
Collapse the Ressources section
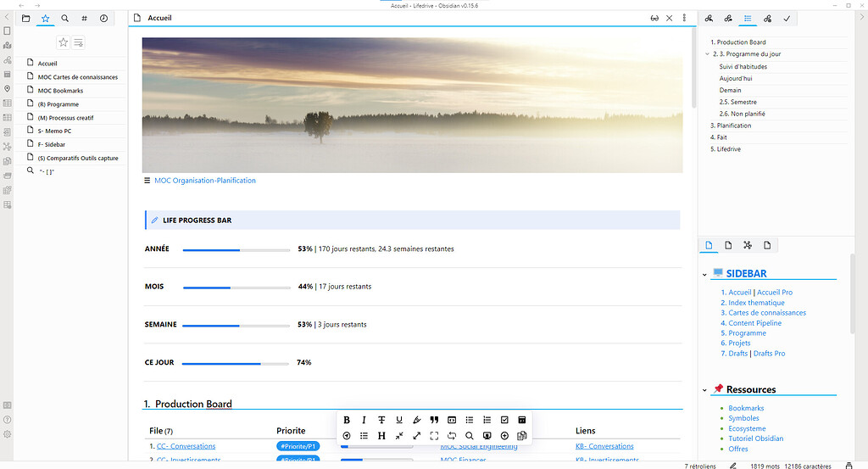[704, 390]
